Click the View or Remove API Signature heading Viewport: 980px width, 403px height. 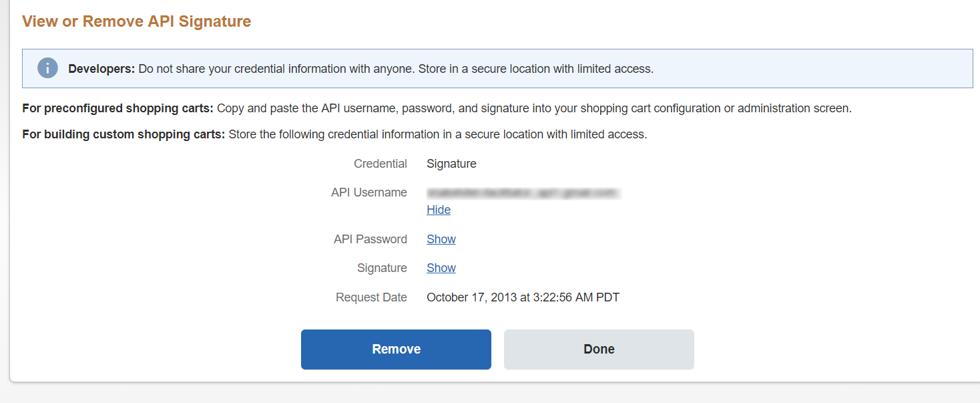pos(136,21)
